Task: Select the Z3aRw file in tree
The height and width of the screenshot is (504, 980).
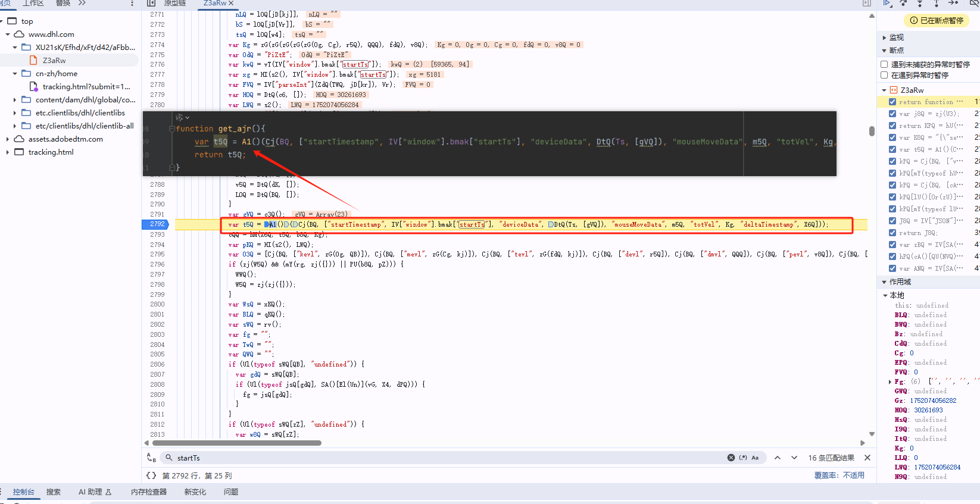Action: 54,60
